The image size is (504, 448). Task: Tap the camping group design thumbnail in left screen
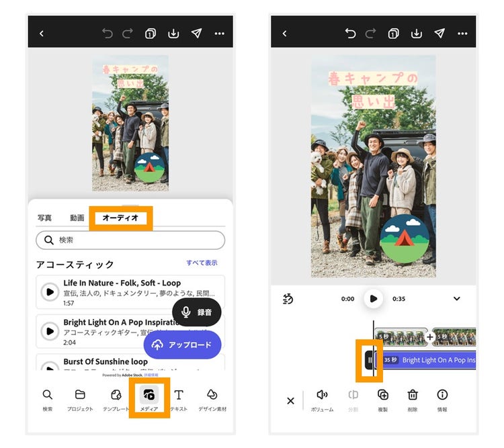click(130, 124)
